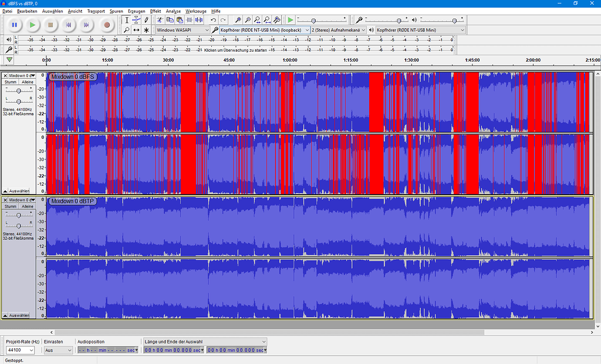Solo the Mixdown 0 dBTP track (Alleine)
Screen dimensions: 601x364
pyautogui.click(x=28, y=206)
